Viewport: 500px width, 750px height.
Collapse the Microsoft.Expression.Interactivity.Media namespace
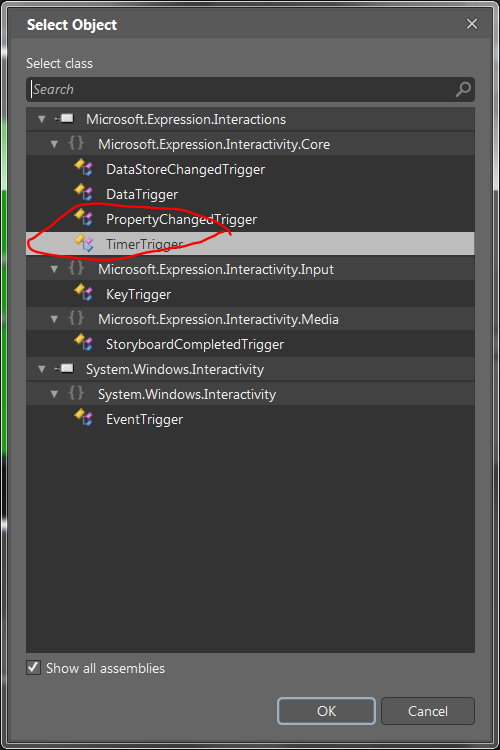click(x=54, y=319)
